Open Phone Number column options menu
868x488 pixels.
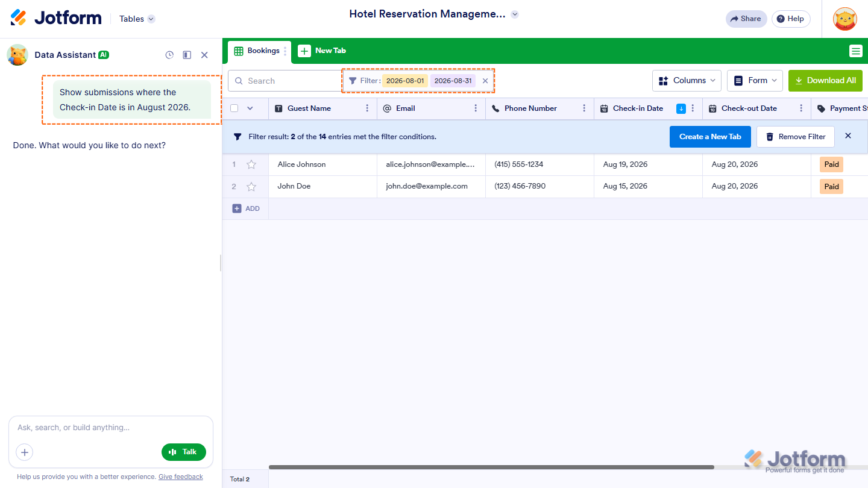point(584,108)
